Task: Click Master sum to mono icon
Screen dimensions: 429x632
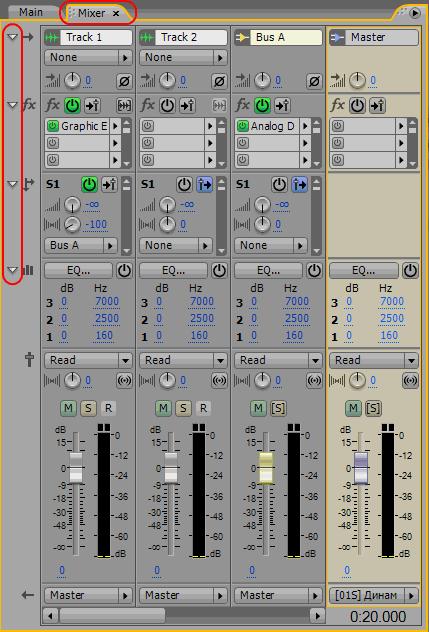Action: click(410, 380)
